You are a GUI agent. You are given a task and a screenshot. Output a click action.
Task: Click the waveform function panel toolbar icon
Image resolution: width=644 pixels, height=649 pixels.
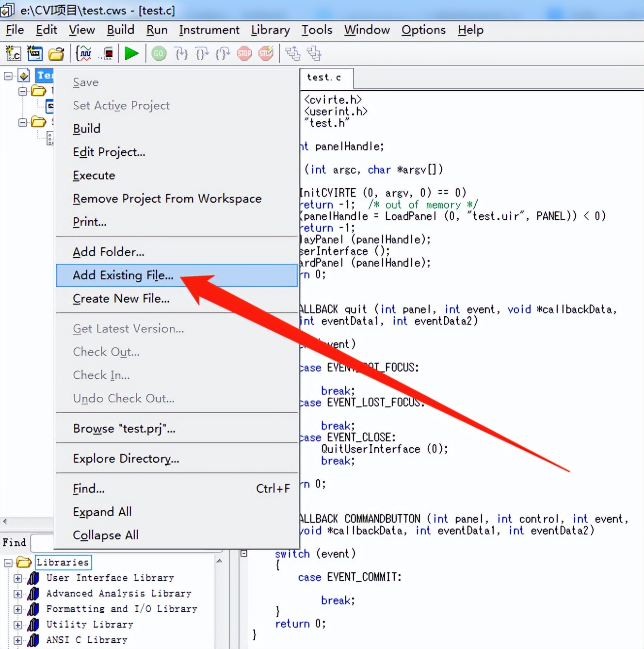point(84,53)
